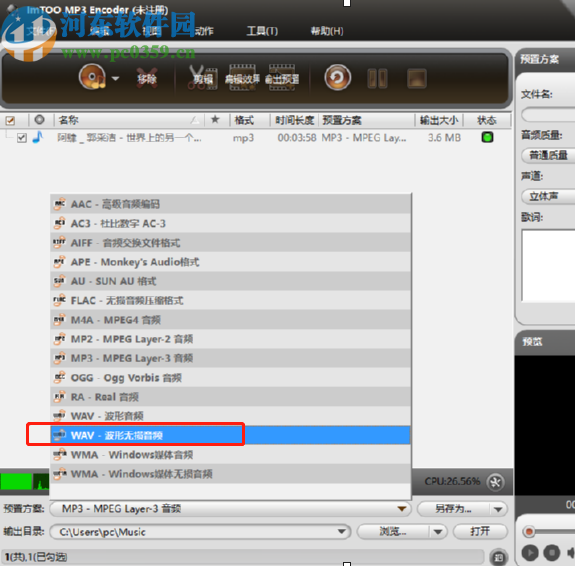Select AC3 - 杜比数字 AC-3 format
This screenshot has height=566, width=575.
pyautogui.click(x=230, y=223)
